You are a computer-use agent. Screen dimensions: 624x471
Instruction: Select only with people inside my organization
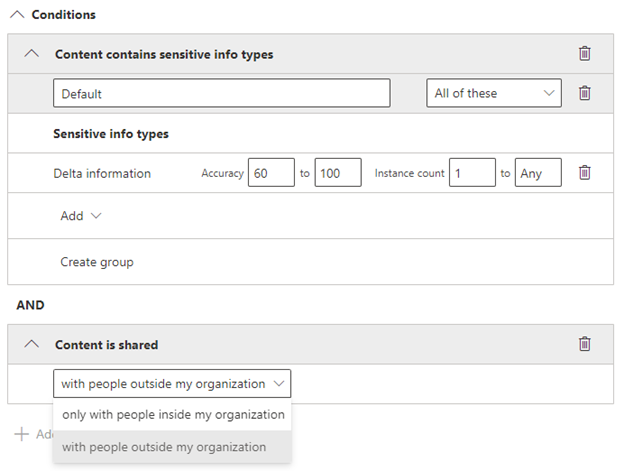click(172, 415)
